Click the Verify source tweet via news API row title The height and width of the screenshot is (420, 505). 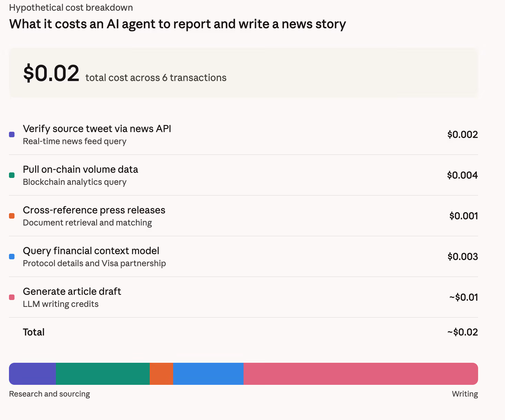97,129
